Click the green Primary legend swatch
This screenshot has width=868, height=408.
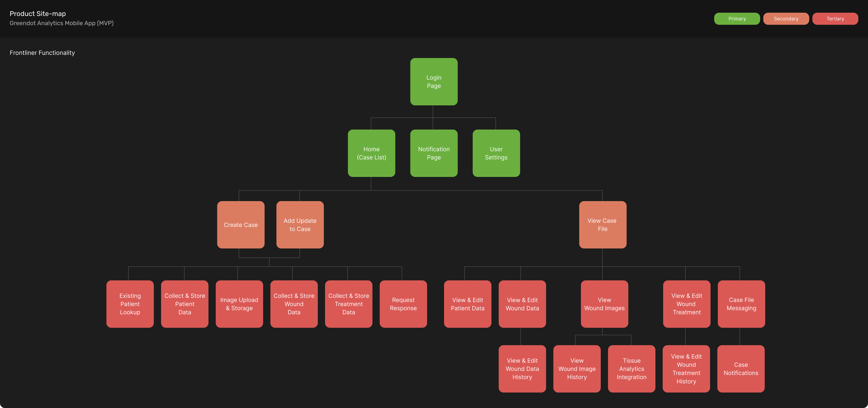pos(737,19)
